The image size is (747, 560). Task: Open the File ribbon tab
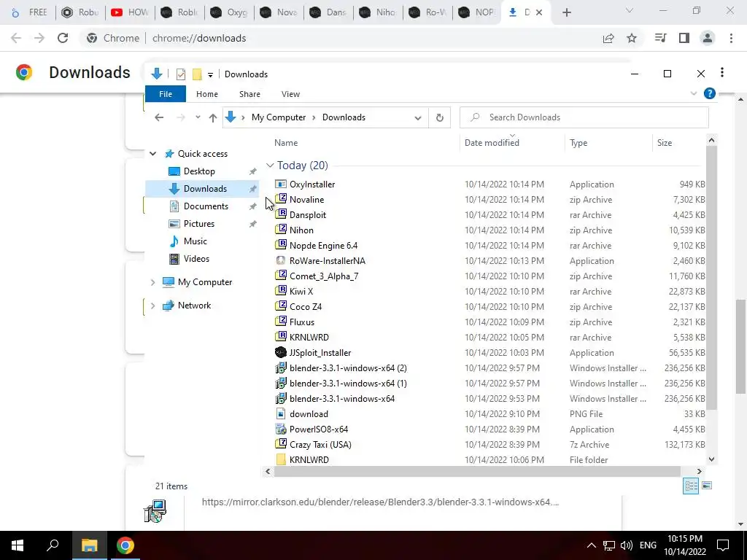[166, 94]
